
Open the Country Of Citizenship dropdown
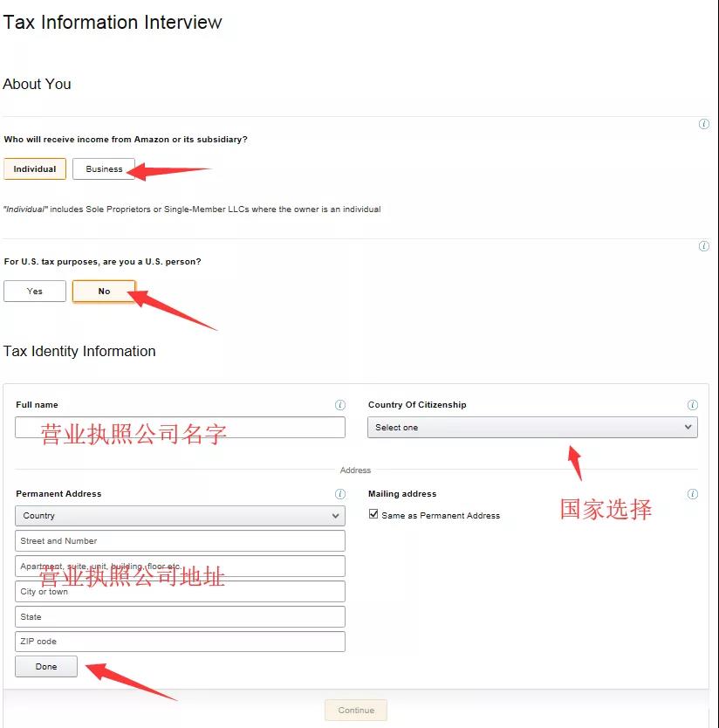(532, 428)
